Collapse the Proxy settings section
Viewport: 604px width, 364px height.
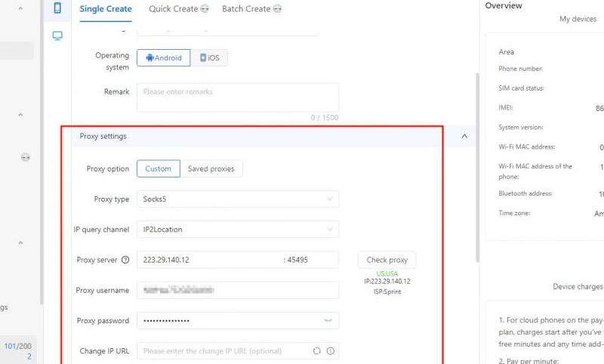(x=464, y=137)
